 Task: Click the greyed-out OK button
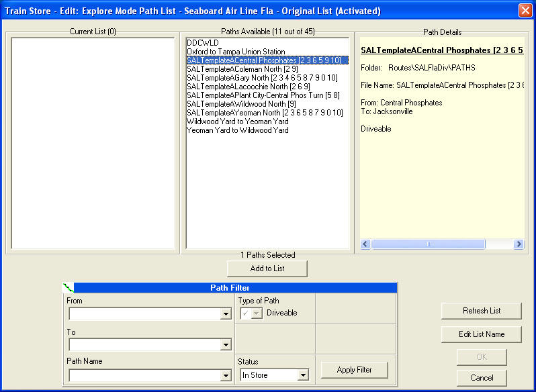(482, 357)
